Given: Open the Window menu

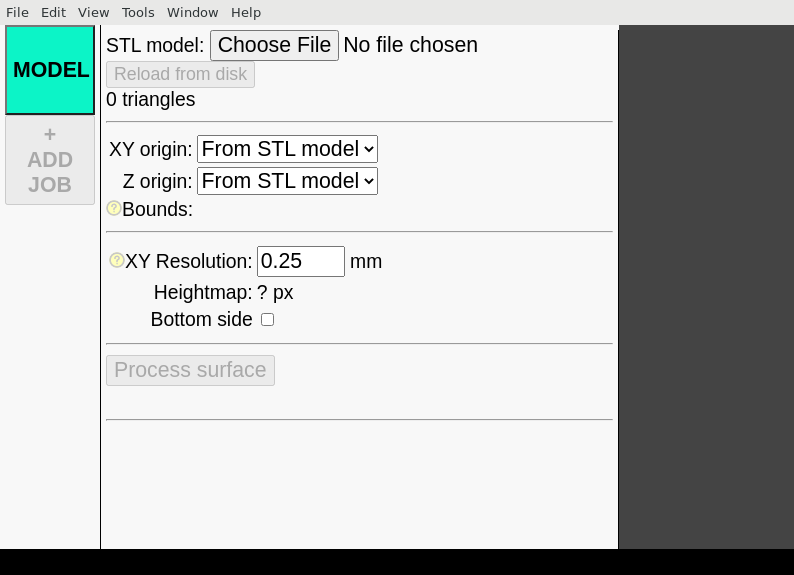Looking at the screenshot, I should [x=192, y=12].
